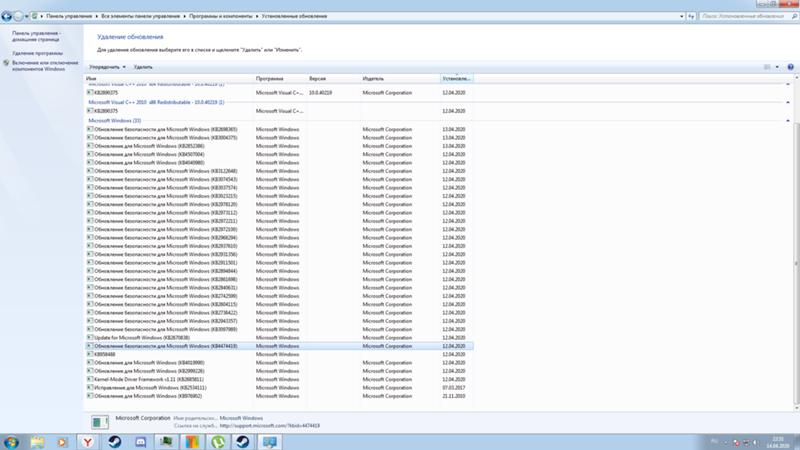This screenshot has height=450, width=800.
Task: Select update KB2852386 row
Action: click(x=279, y=146)
